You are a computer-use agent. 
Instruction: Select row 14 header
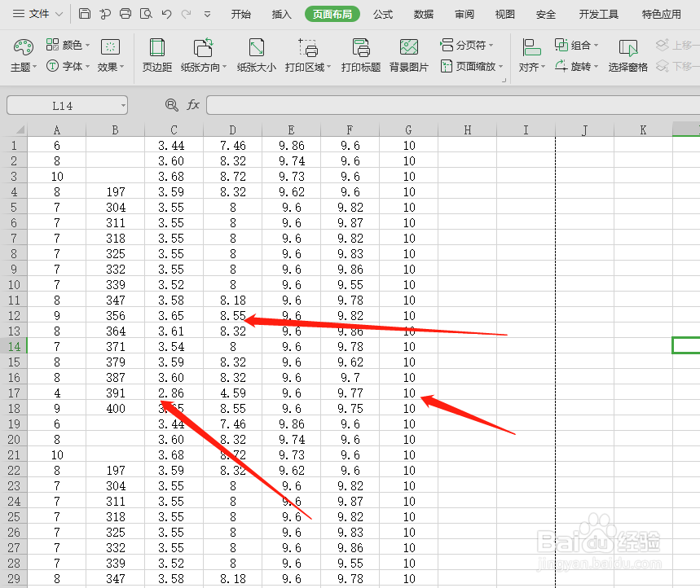click(14, 347)
